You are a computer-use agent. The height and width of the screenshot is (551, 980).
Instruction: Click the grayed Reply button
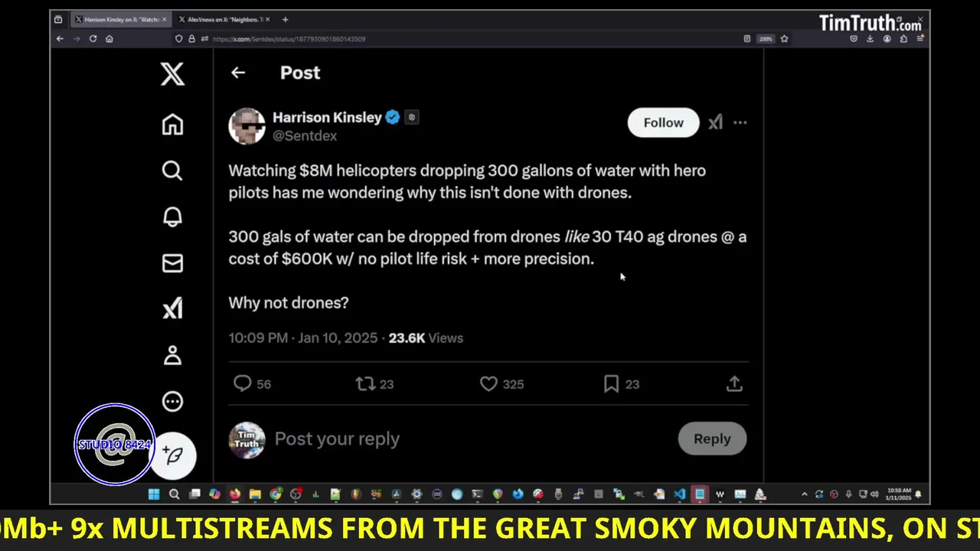712,439
